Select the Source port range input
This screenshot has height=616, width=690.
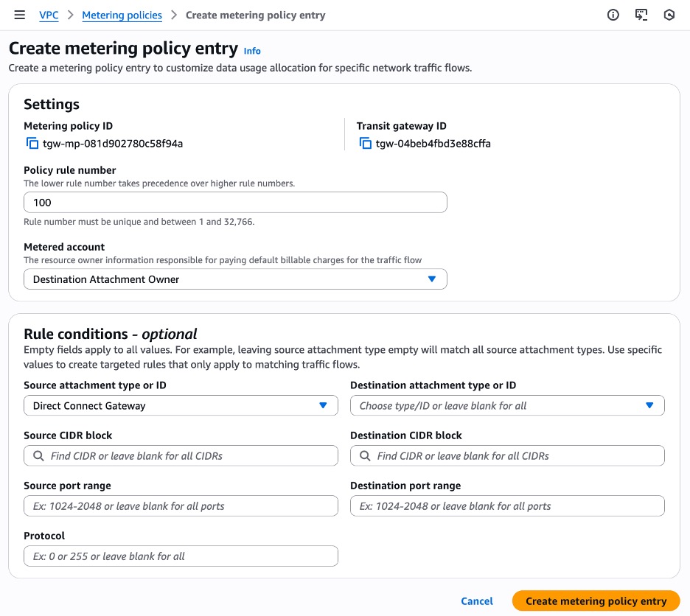point(181,506)
